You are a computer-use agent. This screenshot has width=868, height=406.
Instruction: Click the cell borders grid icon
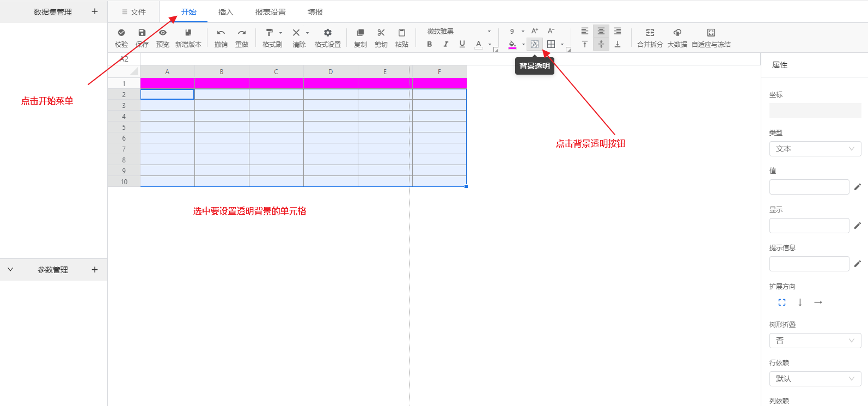click(551, 44)
